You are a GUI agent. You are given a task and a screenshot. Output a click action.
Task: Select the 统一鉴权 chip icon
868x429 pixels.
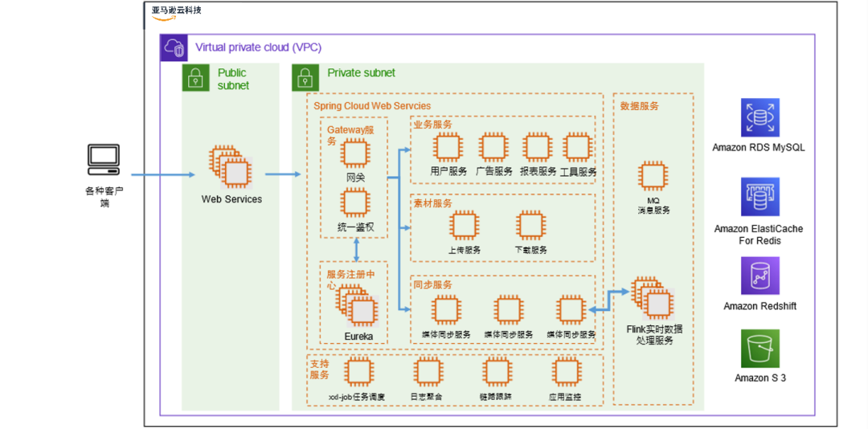[x=354, y=202]
